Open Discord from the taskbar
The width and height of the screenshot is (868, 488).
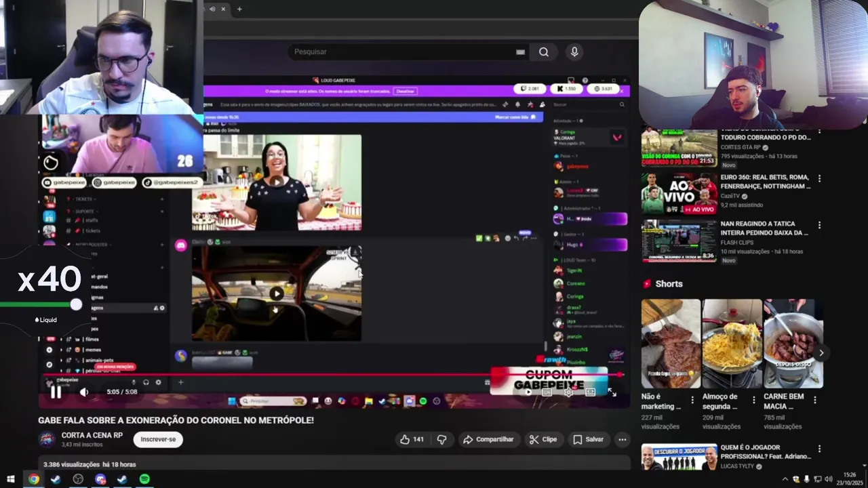(x=100, y=479)
